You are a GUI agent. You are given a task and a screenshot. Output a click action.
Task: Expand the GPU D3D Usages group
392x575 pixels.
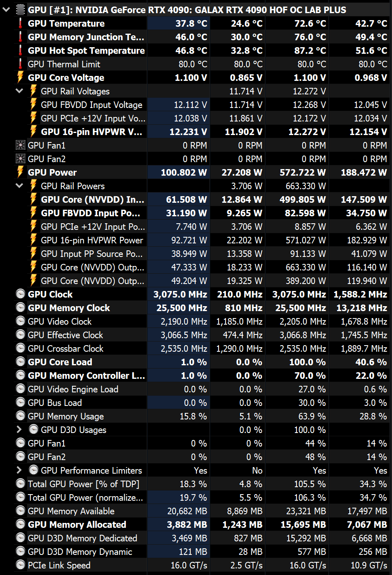click(x=19, y=429)
